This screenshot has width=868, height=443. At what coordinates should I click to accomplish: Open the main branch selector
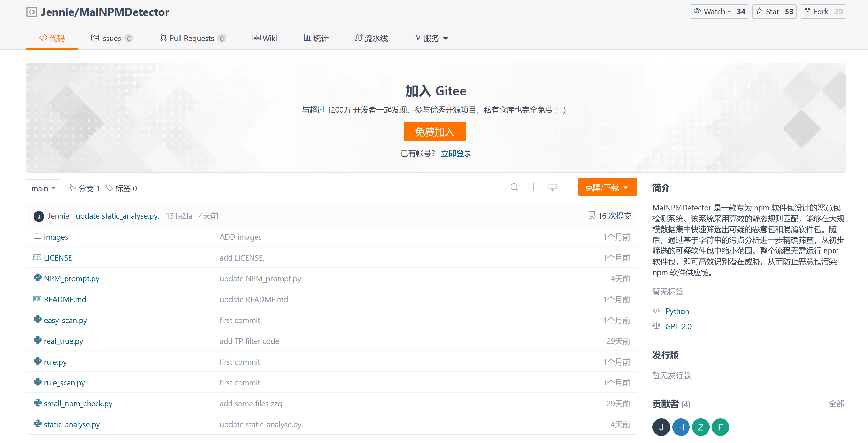pyautogui.click(x=43, y=188)
